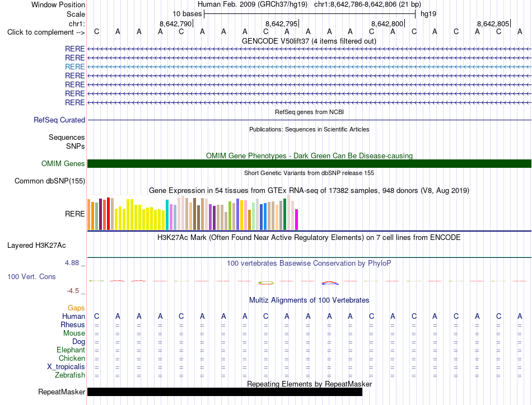The width and height of the screenshot is (532, 405).
Task: Open the RefSeq Curated track label
Action: click(59, 120)
